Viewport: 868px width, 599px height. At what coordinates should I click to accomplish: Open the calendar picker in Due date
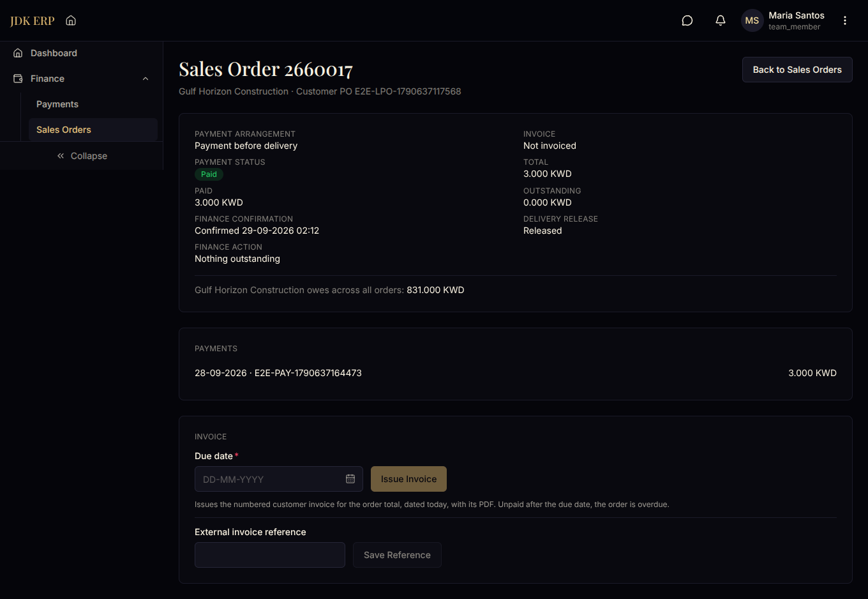(350, 479)
